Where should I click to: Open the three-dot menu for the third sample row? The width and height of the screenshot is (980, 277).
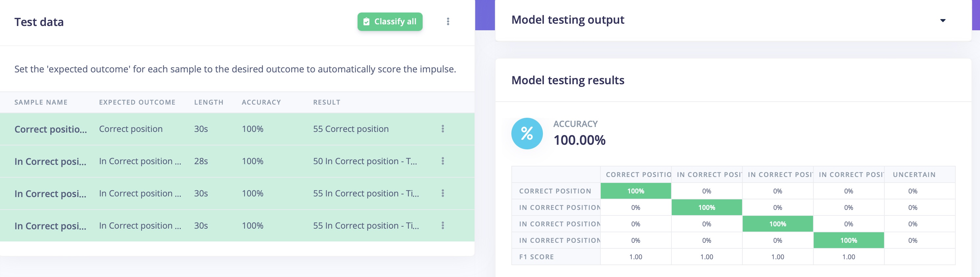point(442,193)
